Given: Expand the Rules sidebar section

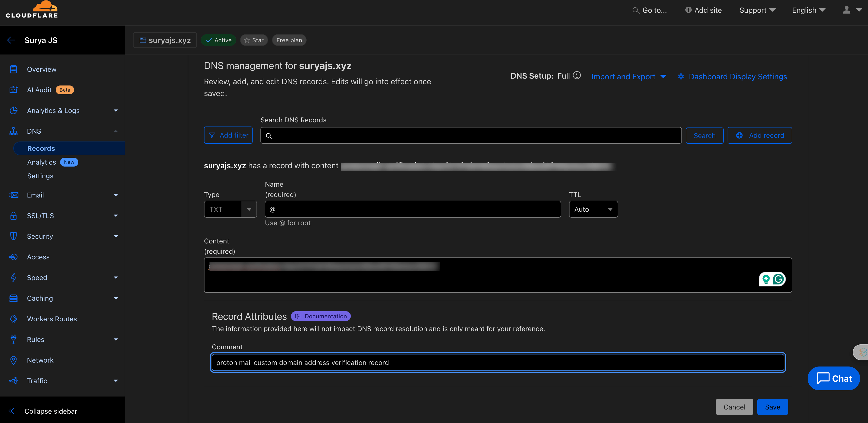Looking at the screenshot, I should pyautogui.click(x=116, y=339).
